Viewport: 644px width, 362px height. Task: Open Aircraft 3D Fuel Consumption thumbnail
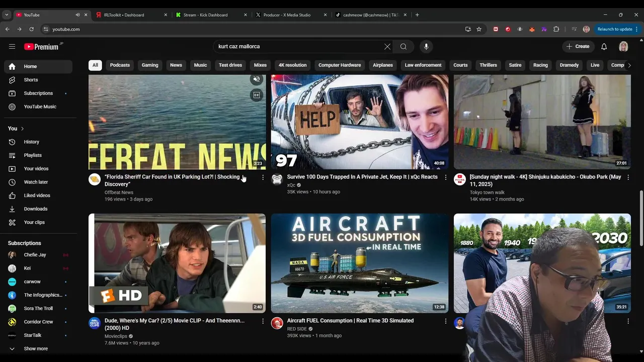[x=360, y=263]
